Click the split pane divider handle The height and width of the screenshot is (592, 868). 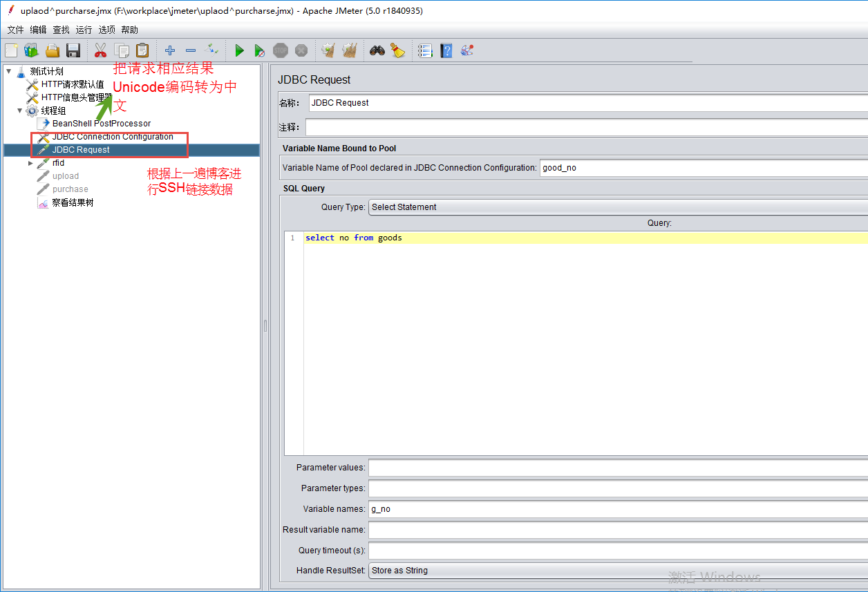(265, 326)
